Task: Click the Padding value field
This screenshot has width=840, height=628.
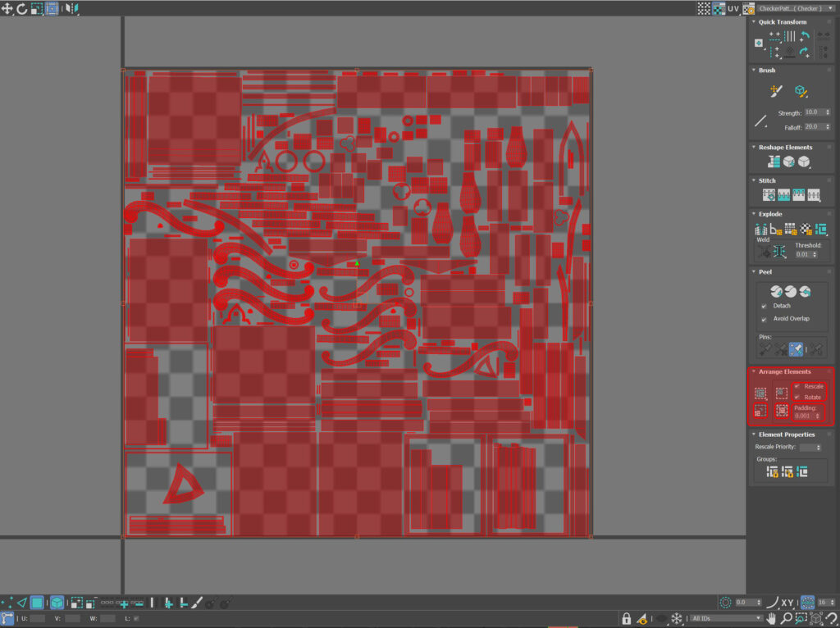Action: click(x=804, y=416)
